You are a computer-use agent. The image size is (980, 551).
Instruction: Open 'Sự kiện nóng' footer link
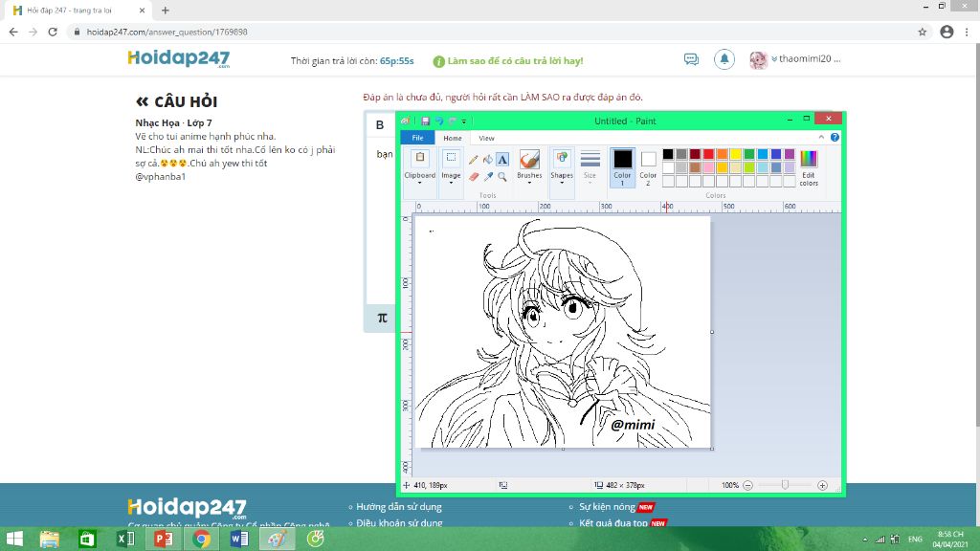(x=607, y=507)
